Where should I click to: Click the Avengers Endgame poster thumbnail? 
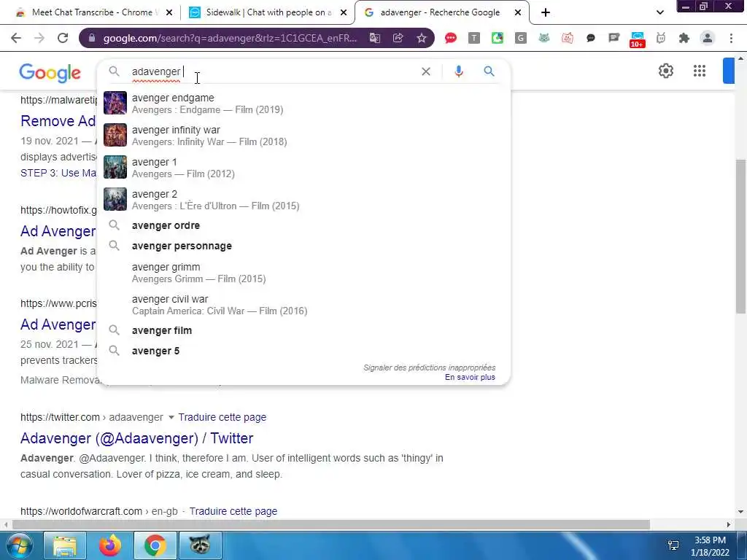tap(115, 103)
